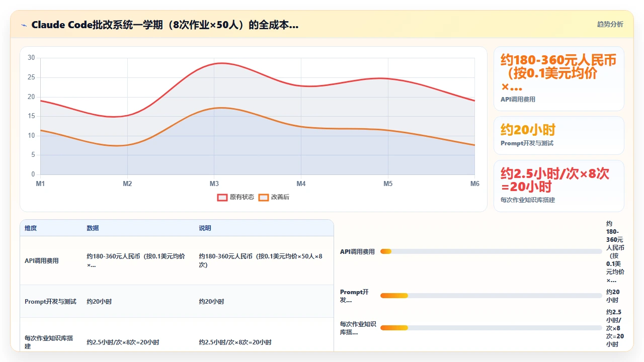Click the pulse icon beside the dashboard title

pyautogui.click(x=24, y=25)
